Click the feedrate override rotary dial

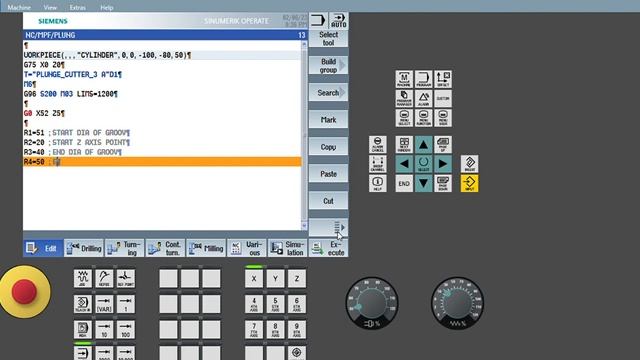pyautogui.click(x=458, y=304)
